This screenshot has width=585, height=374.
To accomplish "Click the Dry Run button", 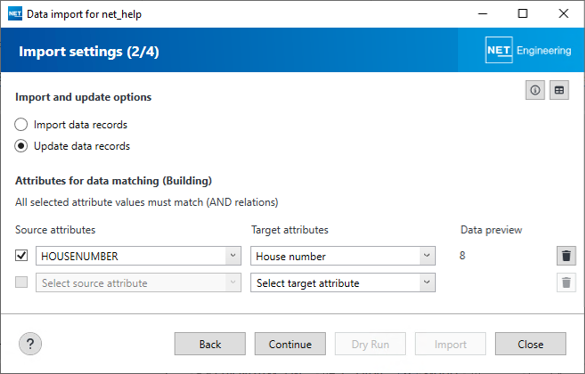I will pos(370,344).
